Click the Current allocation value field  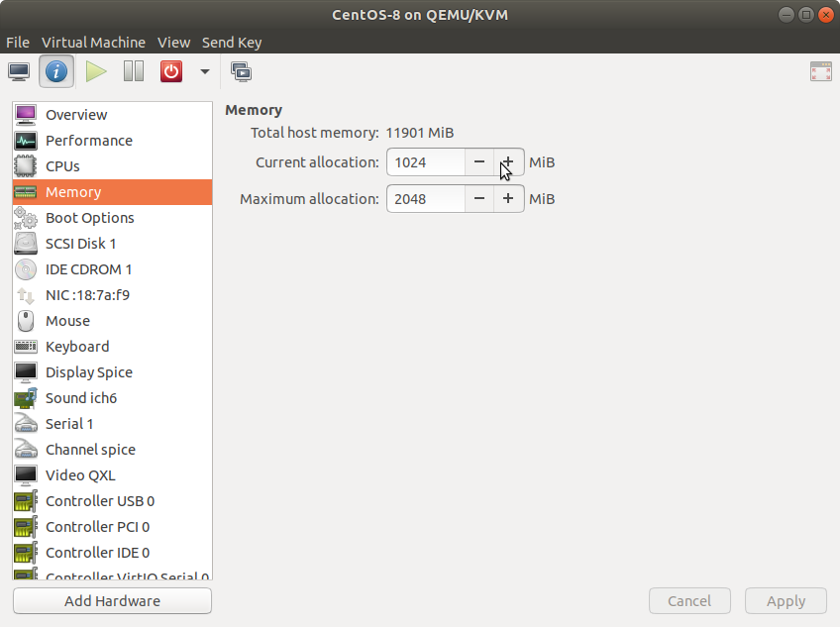click(426, 161)
